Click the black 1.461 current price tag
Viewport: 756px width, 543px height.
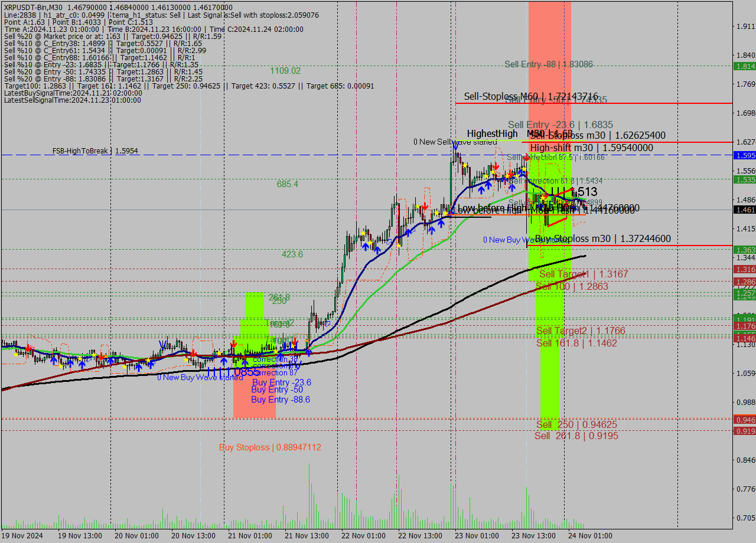744,210
